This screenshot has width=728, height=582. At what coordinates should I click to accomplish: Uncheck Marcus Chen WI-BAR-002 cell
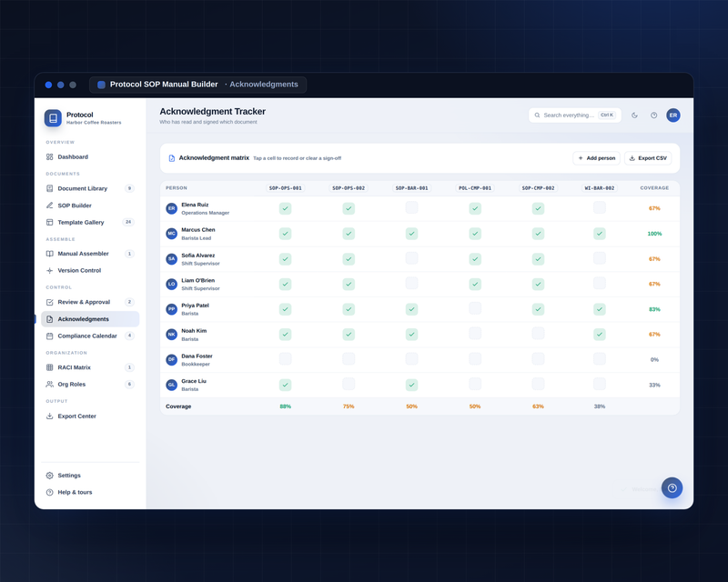coord(600,234)
